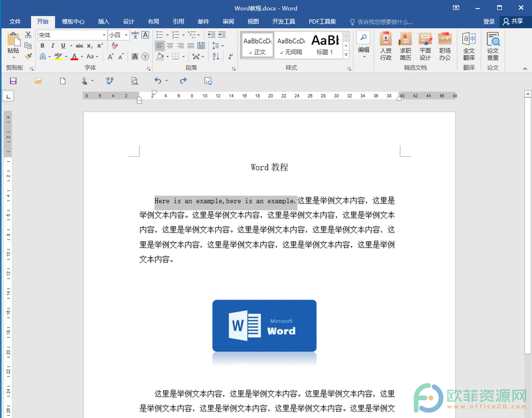The image size is (532, 418).
Task: Expand the styles gallery more arrow
Action: point(346,54)
